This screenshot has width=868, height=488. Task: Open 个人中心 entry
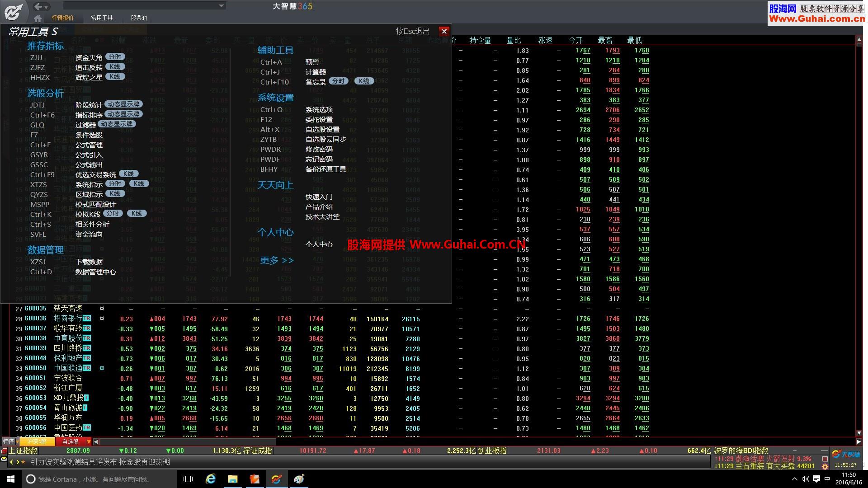[319, 244]
